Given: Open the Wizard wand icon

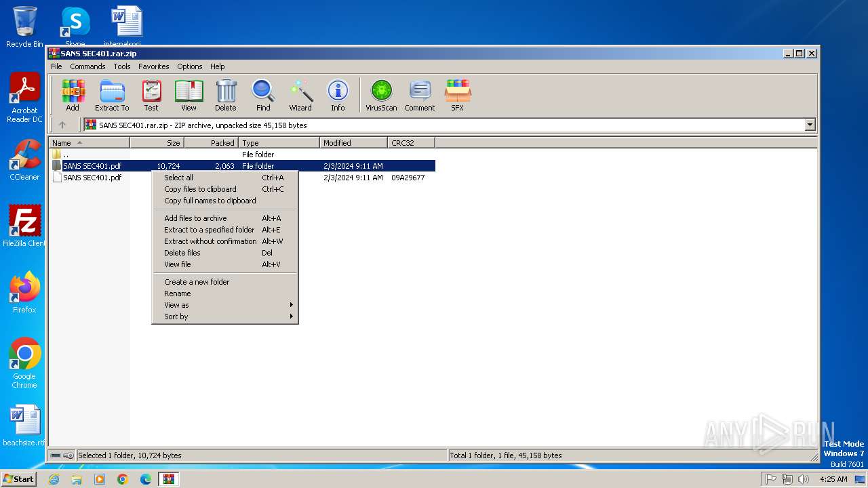Looking at the screenshot, I should click(300, 95).
